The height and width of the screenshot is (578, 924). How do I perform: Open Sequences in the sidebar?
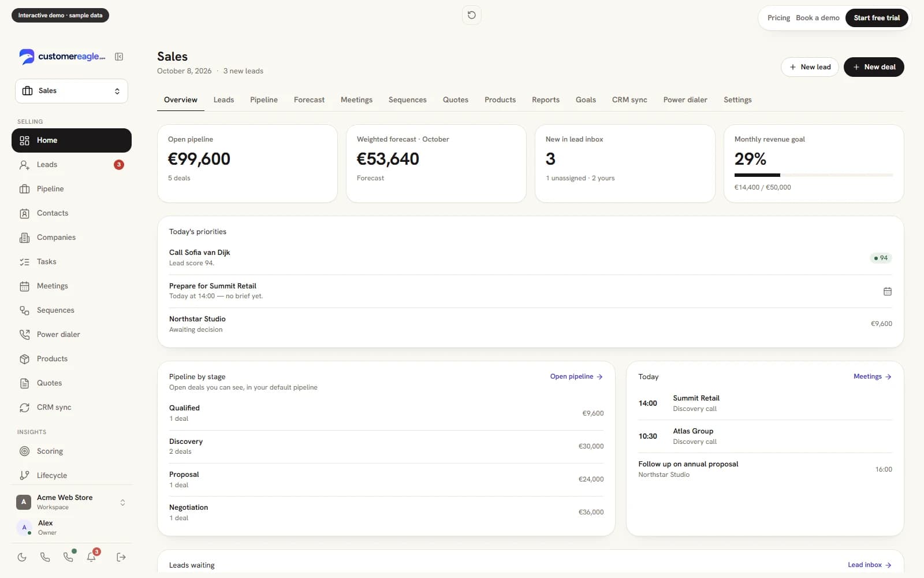tap(72, 310)
